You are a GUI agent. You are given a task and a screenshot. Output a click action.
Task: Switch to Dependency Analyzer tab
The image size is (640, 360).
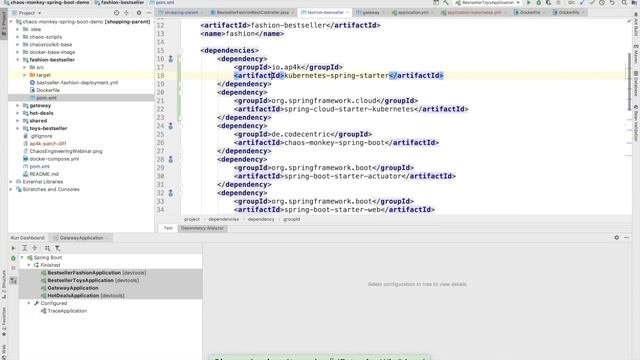point(202,228)
